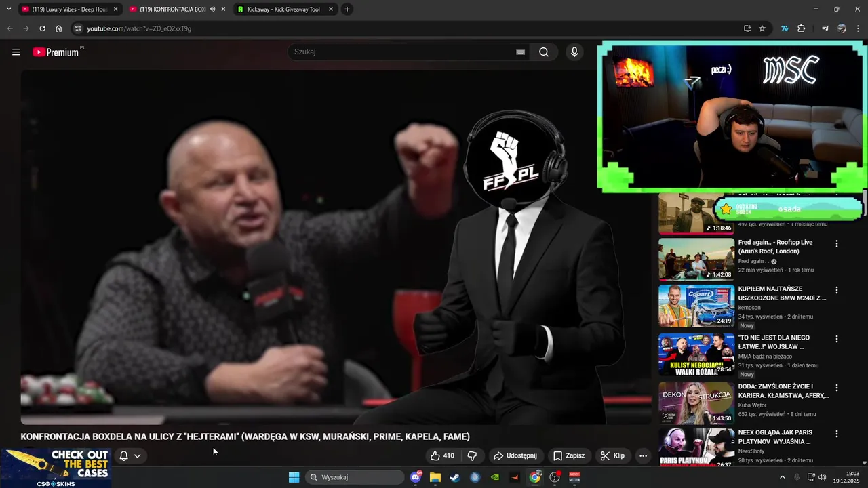Click the Udostępnij share button
The image size is (868, 488).
[x=515, y=455]
